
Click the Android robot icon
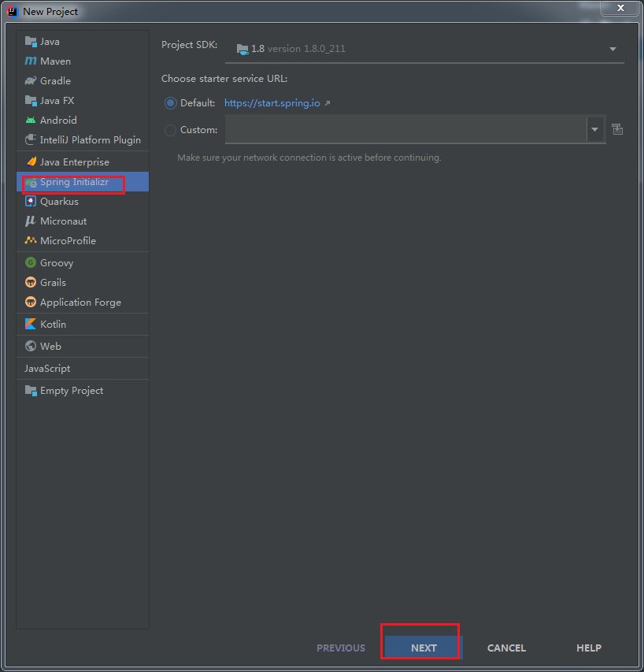pos(31,120)
